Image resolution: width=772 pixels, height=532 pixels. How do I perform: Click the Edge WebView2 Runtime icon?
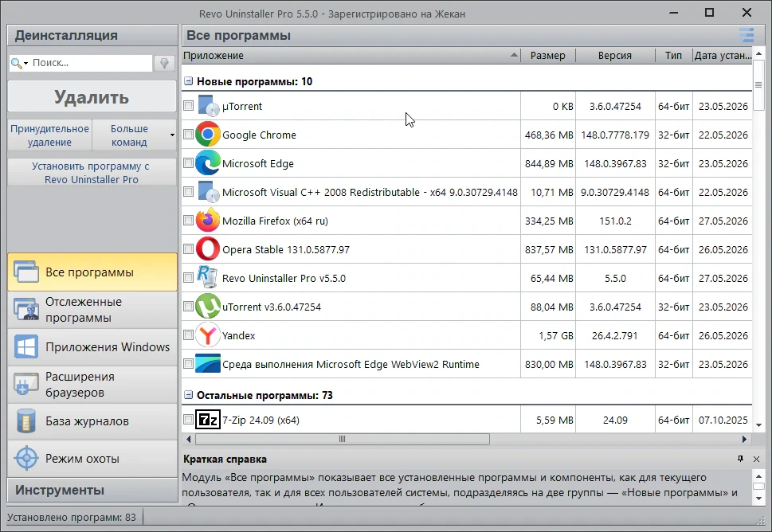[208, 364]
